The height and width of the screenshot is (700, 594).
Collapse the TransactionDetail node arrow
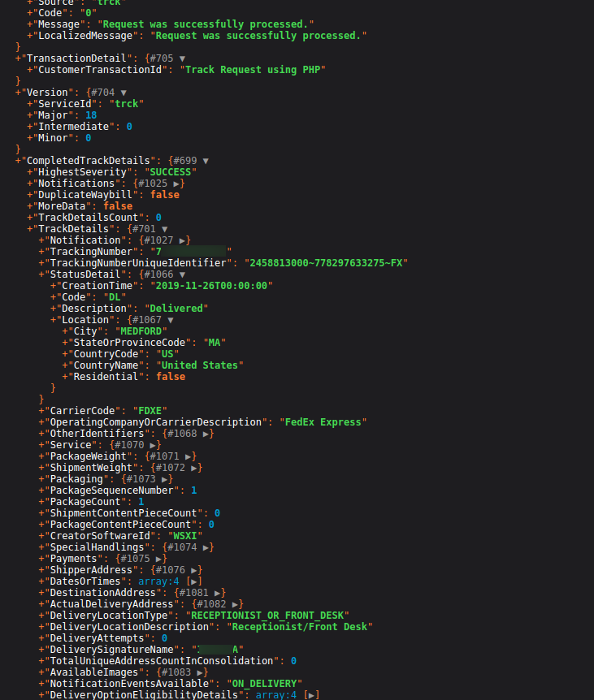[x=182, y=58]
